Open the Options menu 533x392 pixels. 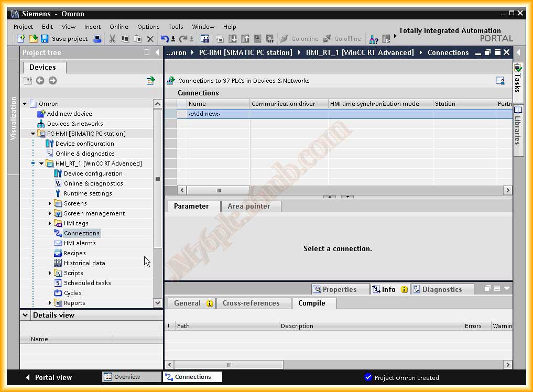148,27
